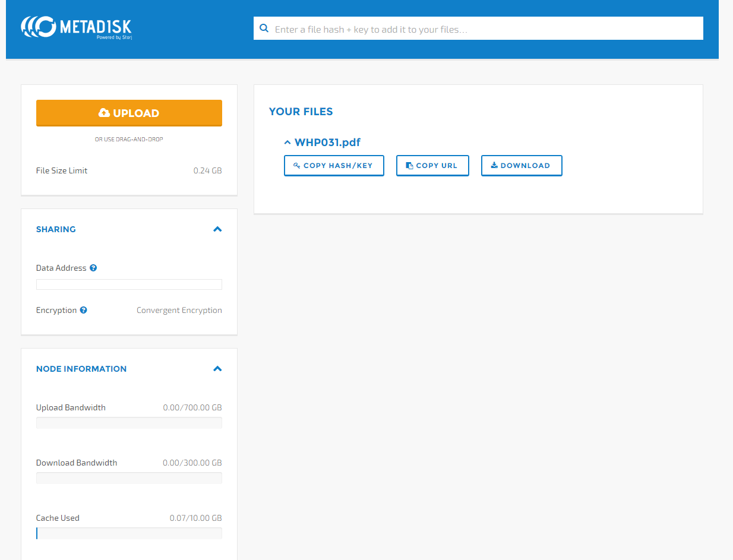Click the 0.07/10.00 GB cache value
Image resolution: width=733 pixels, height=560 pixels.
tap(196, 518)
